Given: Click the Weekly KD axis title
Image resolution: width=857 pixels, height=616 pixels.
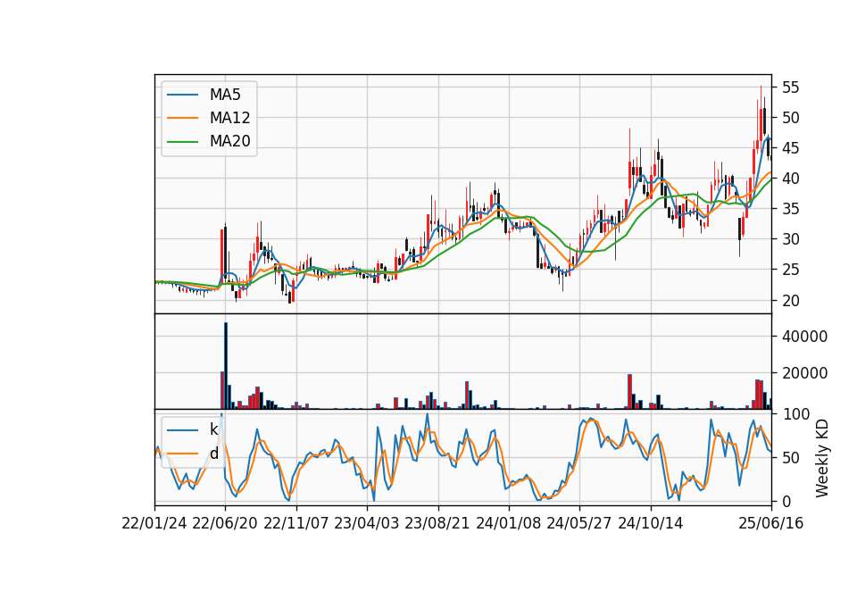Looking at the screenshot, I should click(x=821, y=458).
